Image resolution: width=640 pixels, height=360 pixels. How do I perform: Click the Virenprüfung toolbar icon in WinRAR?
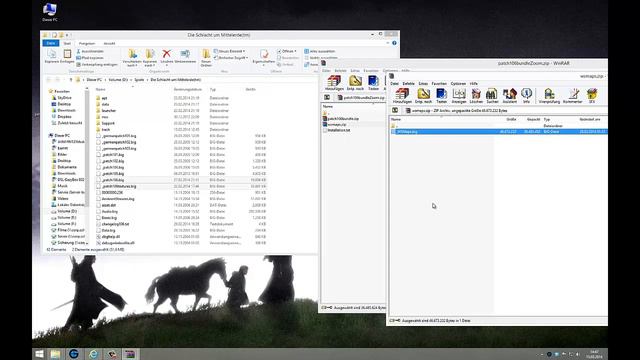click(549, 96)
